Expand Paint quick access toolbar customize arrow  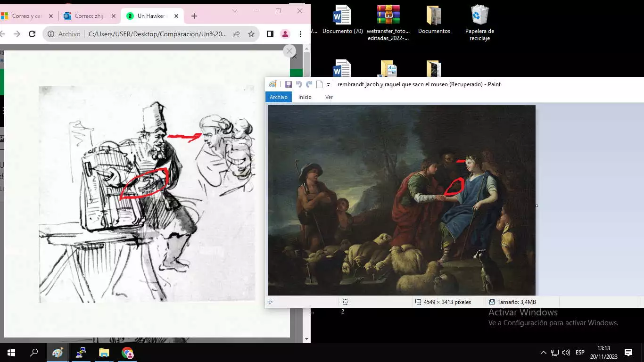(328, 85)
